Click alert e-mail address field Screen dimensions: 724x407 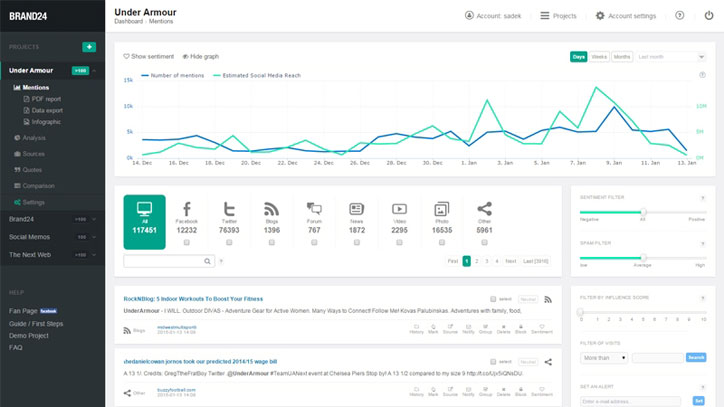(630, 401)
